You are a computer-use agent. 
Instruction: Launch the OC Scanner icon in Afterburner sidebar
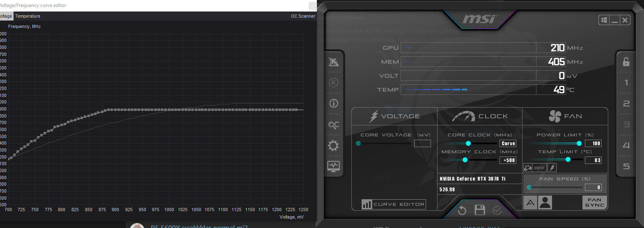pyautogui.click(x=334, y=124)
